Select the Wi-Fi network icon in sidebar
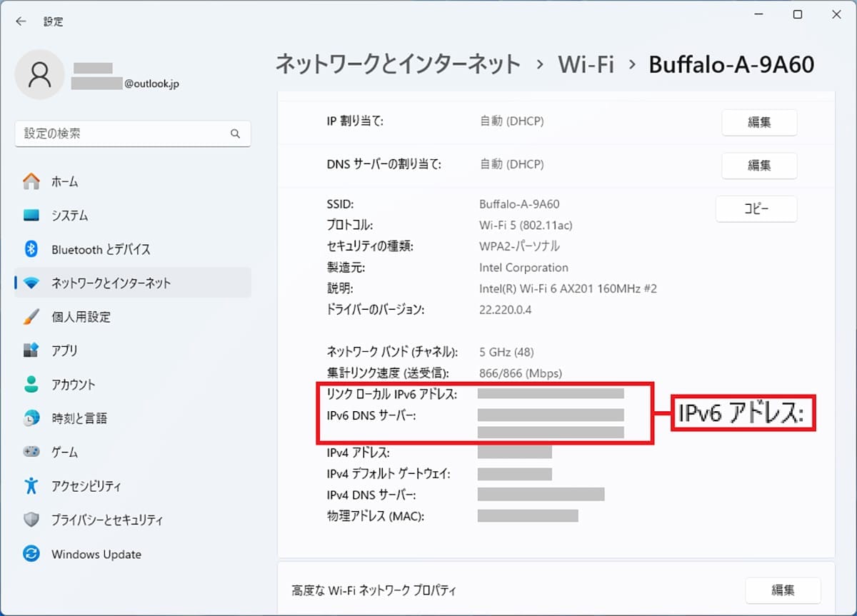The height and width of the screenshot is (616, 857). pyautogui.click(x=31, y=283)
